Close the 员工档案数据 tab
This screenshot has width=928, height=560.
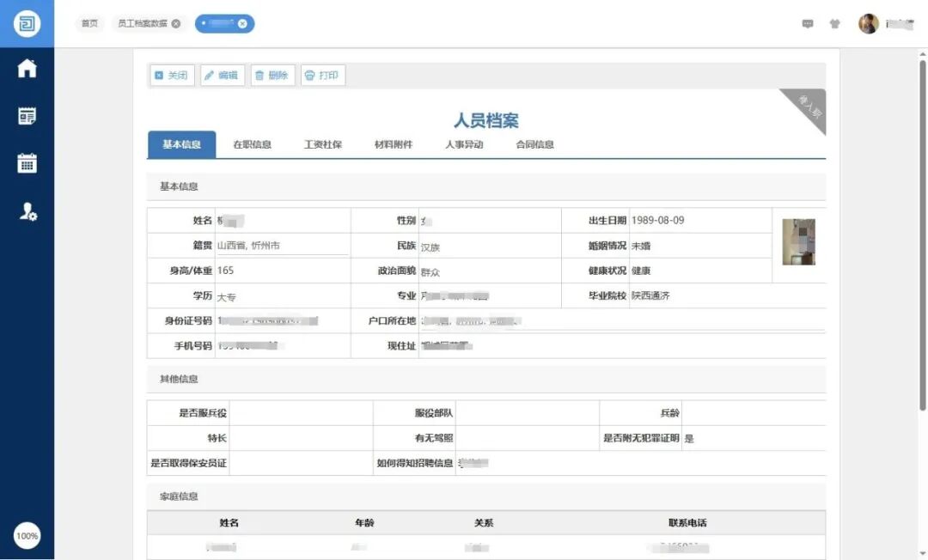176,24
